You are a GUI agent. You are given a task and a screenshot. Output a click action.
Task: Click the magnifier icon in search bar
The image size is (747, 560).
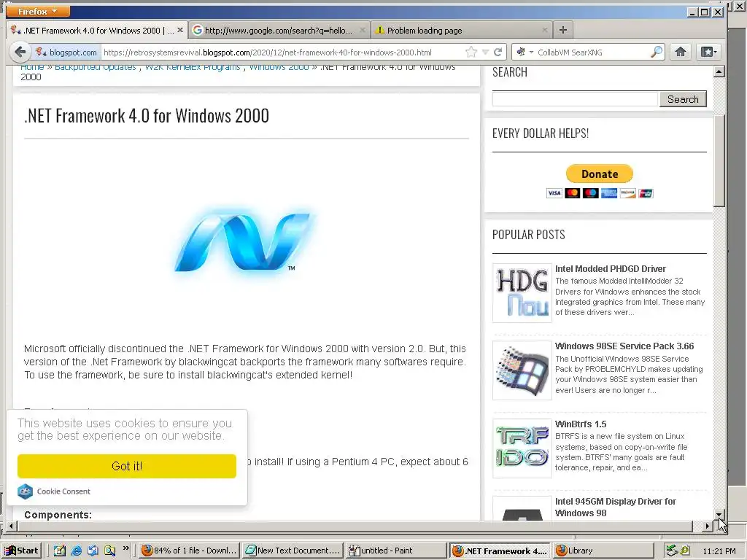657,52
